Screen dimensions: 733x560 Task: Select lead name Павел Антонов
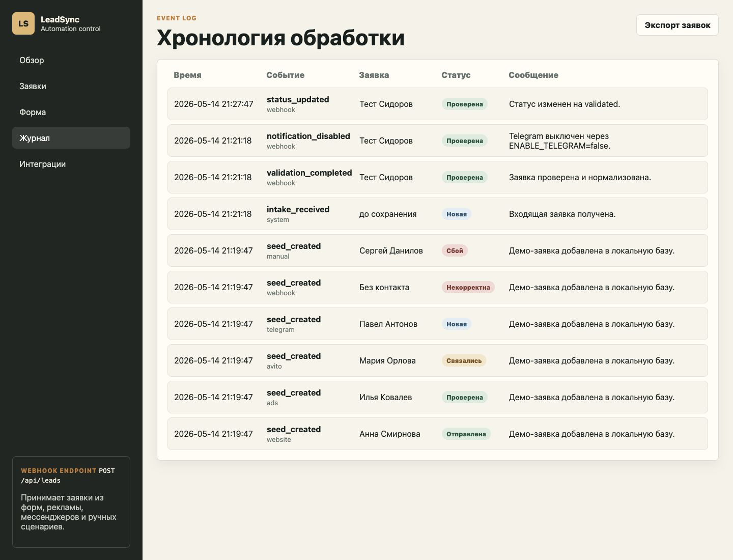[x=388, y=324]
